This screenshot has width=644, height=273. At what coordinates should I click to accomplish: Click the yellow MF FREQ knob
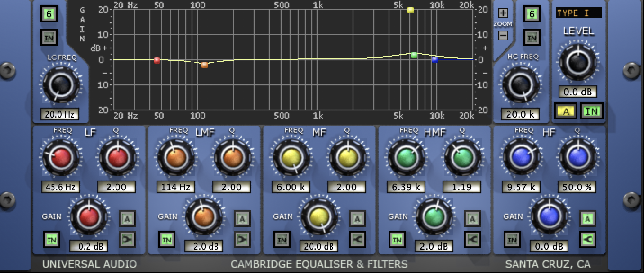292,157
